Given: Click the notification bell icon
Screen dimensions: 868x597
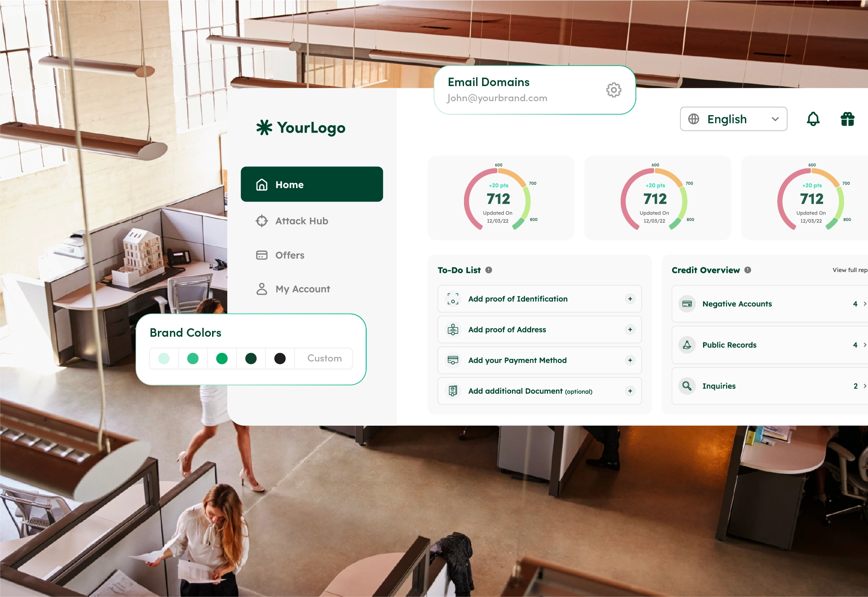Looking at the screenshot, I should (813, 119).
